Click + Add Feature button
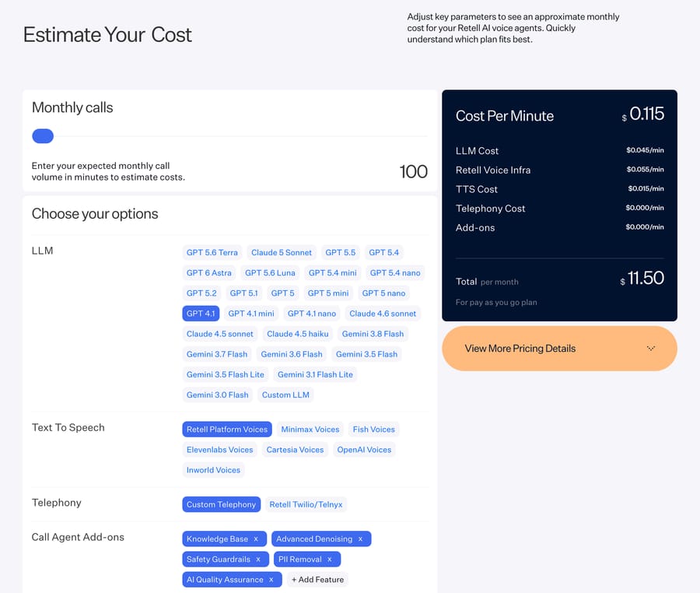The width and height of the screenshot is (700, 593). pos(317,580)
